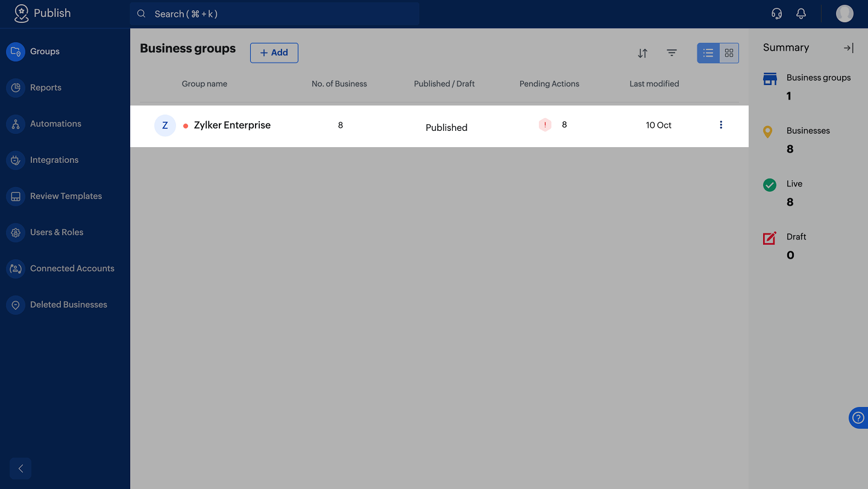Screen dimensions: 868x489
Task: Open the filter icon
Action: pos(671,53)
